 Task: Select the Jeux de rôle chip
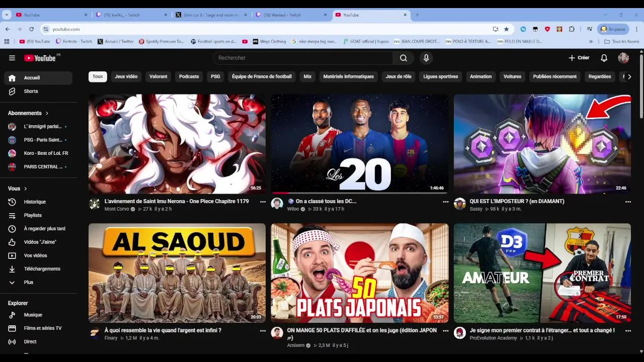tap(398, 76)
